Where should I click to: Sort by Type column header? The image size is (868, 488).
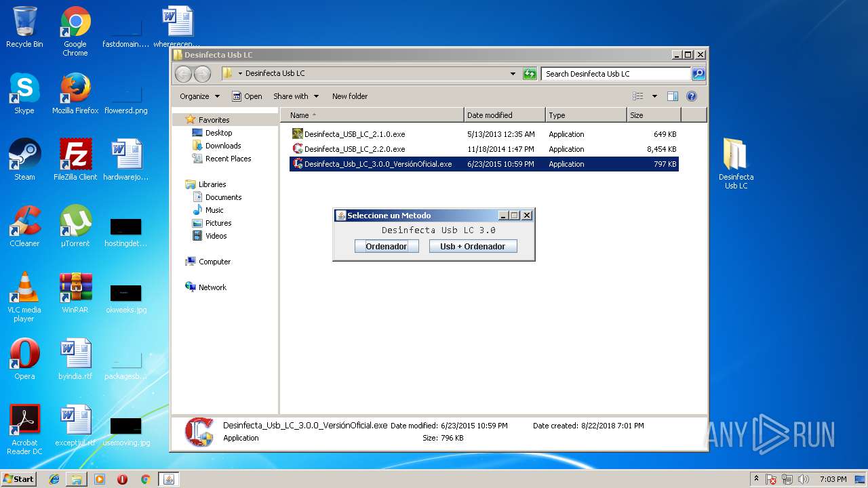pos(586,115)
